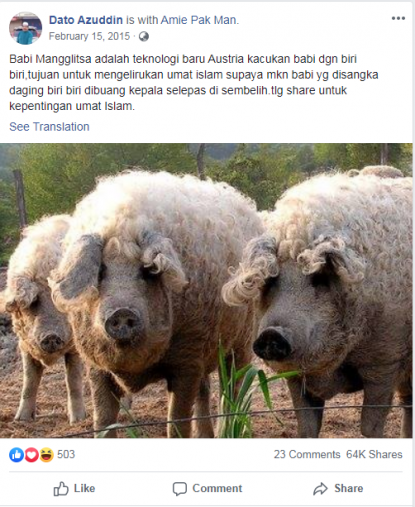Open the February 15, 2015 timestamp link
The image size is (415, 507).
click(89, 36)
